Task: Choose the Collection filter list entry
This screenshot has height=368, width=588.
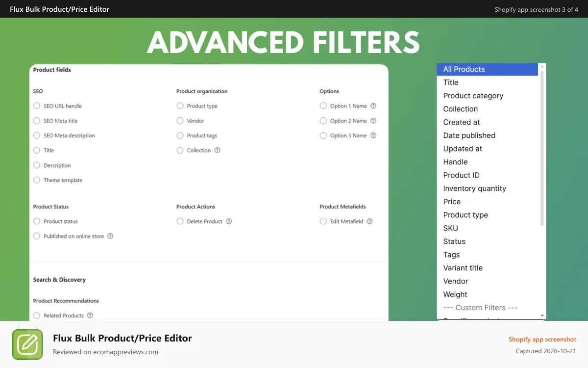Action: click(x=488, y=109)
